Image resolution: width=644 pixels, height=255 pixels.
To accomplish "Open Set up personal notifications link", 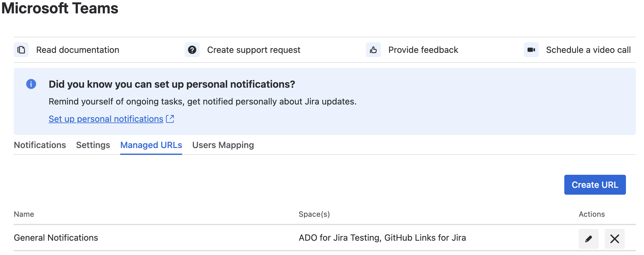I will click(x=106, y=119).
